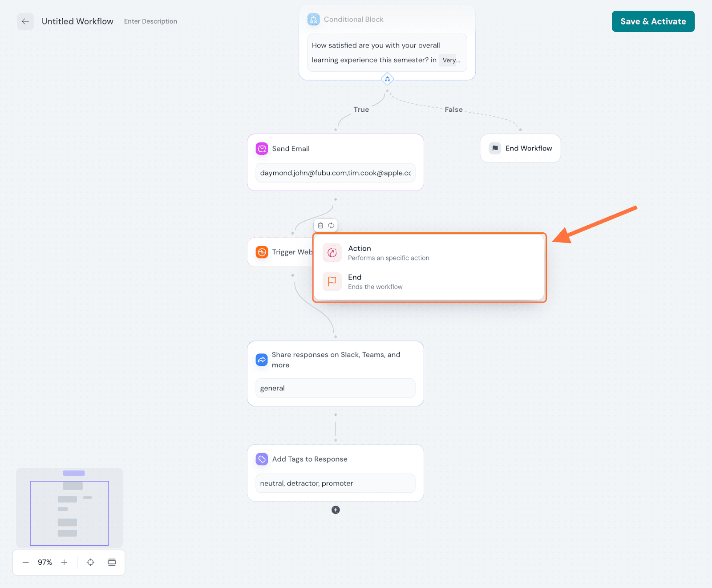
Task: Zoom out using the minus icon
Action: tap(26, 562)
